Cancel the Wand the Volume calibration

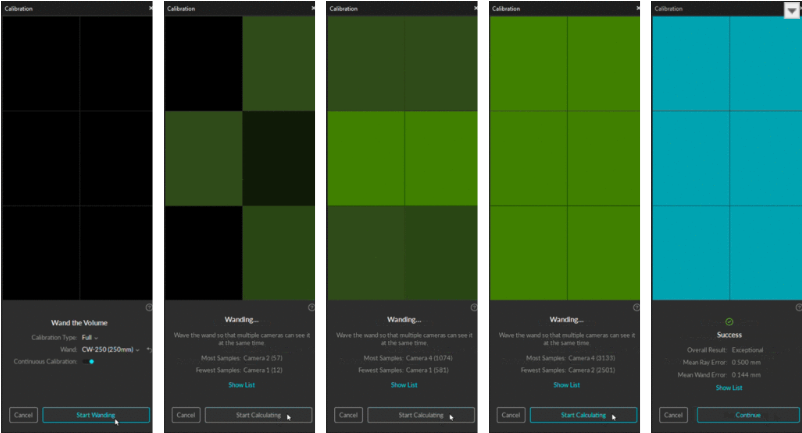(x=23, y=415)
